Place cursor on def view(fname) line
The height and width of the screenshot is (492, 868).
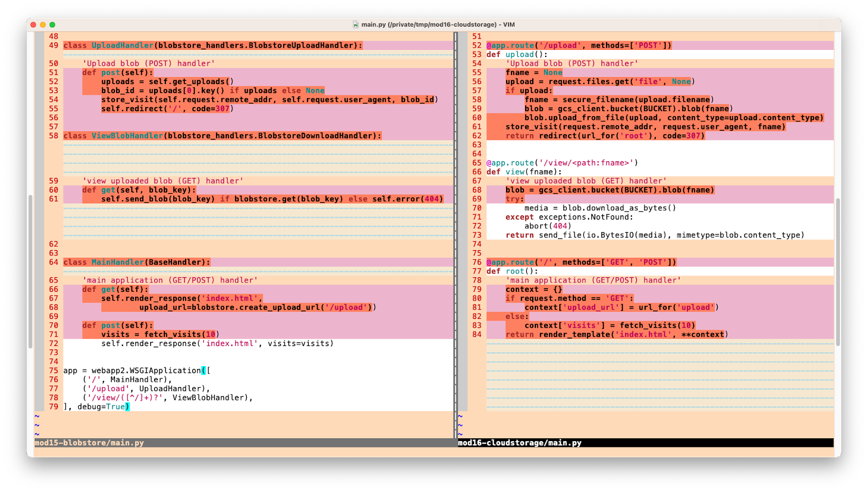click(x=524, y=172)
